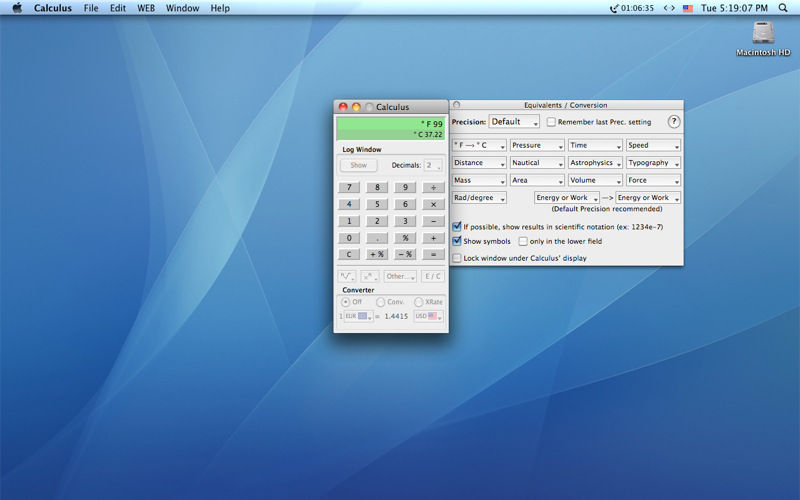Open the Typography conversion dropdown
The width and height of the screenshot is (800, 500).
tap(653, 163)
